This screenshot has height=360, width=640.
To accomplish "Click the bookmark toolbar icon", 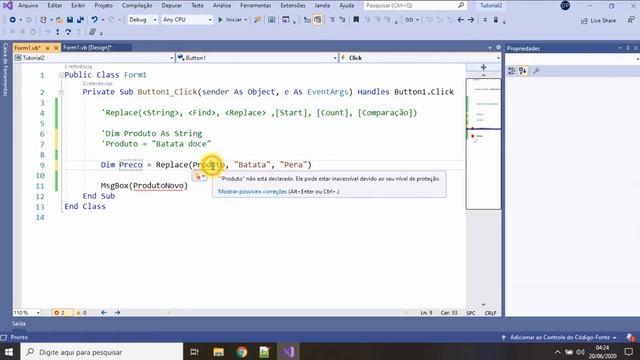I will coord(356,20).
